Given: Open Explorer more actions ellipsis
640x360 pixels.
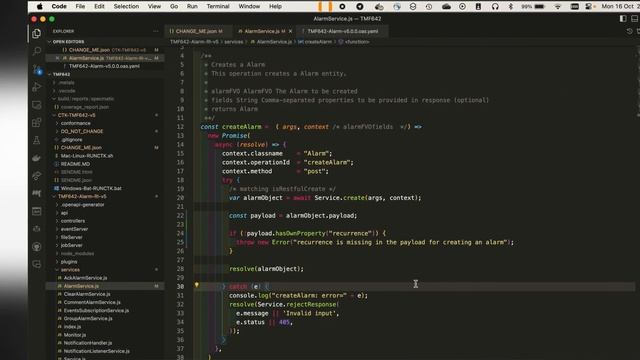Looking at the screenshot, I should tap(156, 31).
